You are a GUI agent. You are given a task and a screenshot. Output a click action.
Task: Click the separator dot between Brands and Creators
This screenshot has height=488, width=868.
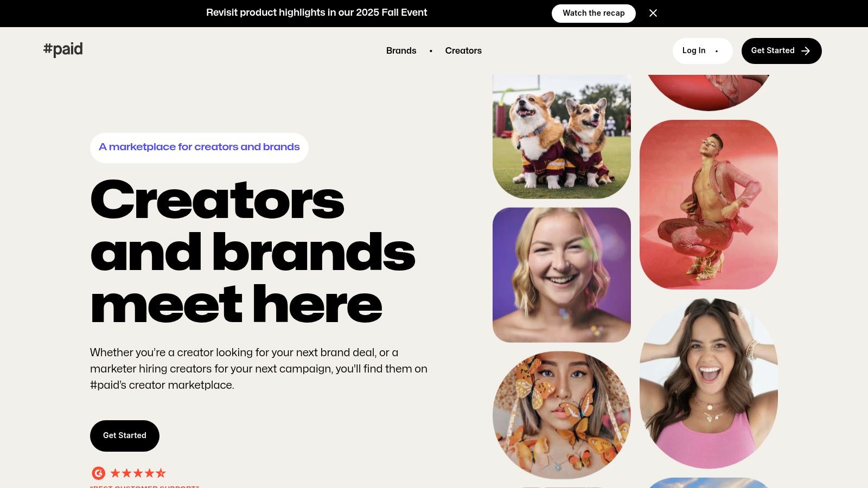pyautogui.click(x=431, y=51)
